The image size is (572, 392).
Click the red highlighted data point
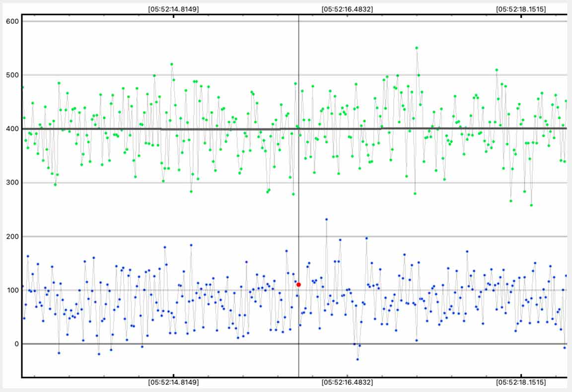(x=298, y=284)
